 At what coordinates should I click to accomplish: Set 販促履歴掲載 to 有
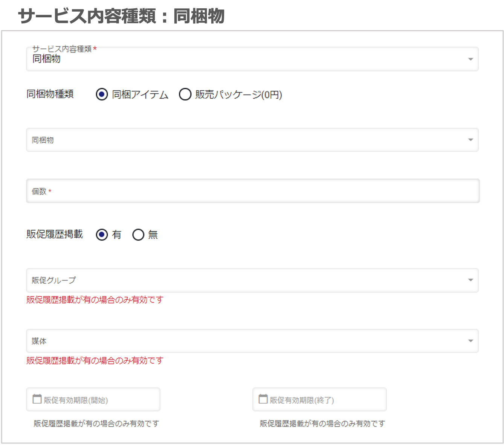pos(102,235)
